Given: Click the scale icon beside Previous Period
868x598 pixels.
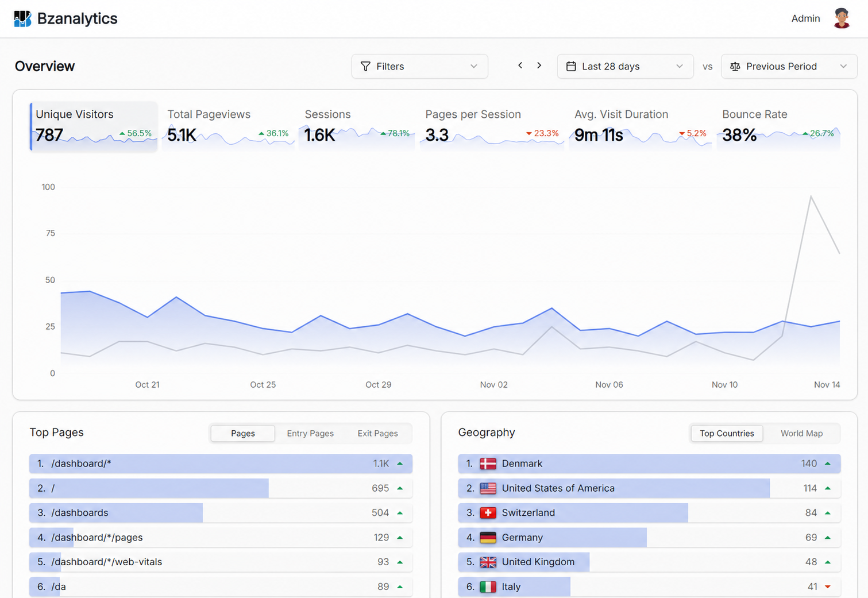Looking at the screenshot, I should tap(735, 67).
